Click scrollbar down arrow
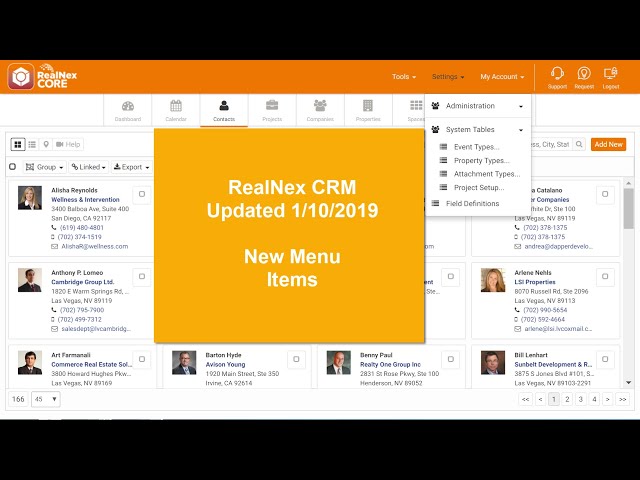 coord(629,383)
